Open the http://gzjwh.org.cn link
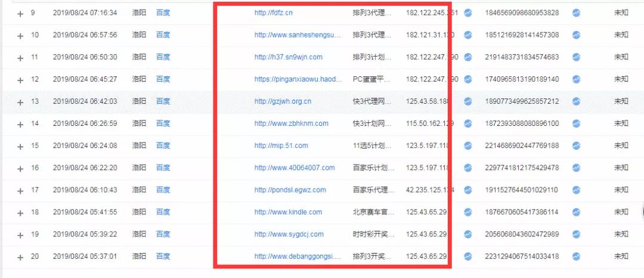This screenshot has height=278, width=644. (x=282, y=101)
